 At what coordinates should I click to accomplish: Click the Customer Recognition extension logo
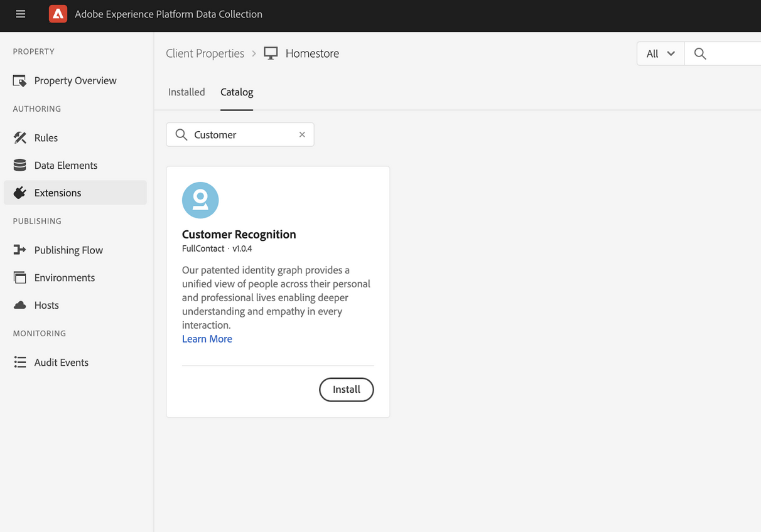click(200, 200)
